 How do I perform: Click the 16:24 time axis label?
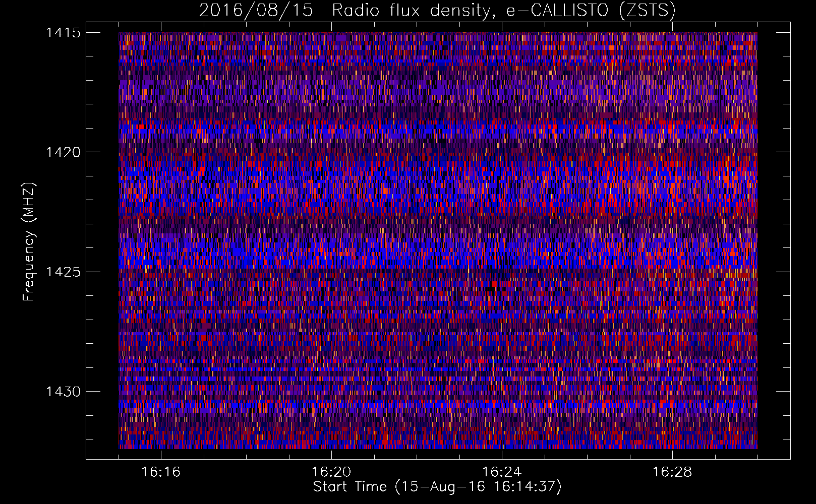tap(502, 472)
